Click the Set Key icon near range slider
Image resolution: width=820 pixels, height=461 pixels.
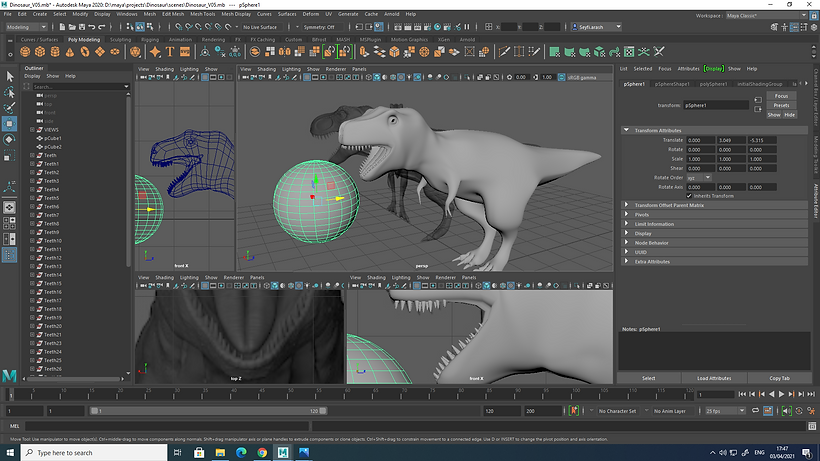(x=574, y=411)
